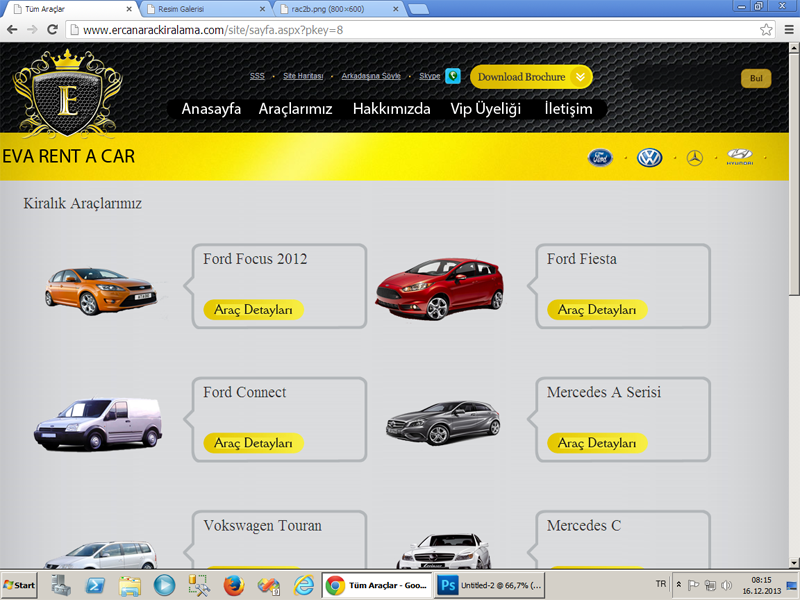The image size is (800, 600).
Task: Switch to the Tüm Araçlar tab
Action: [x=72, y=9]
